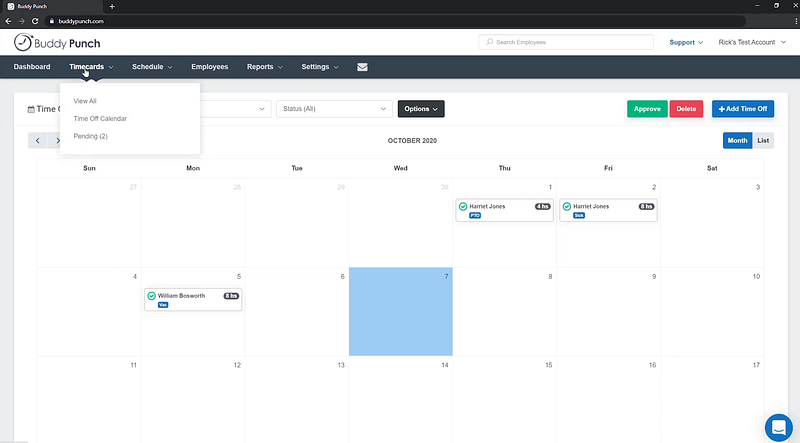Click the Buddy Punch logo
This screenshot has height=443, width=800.
click(57, 43)
